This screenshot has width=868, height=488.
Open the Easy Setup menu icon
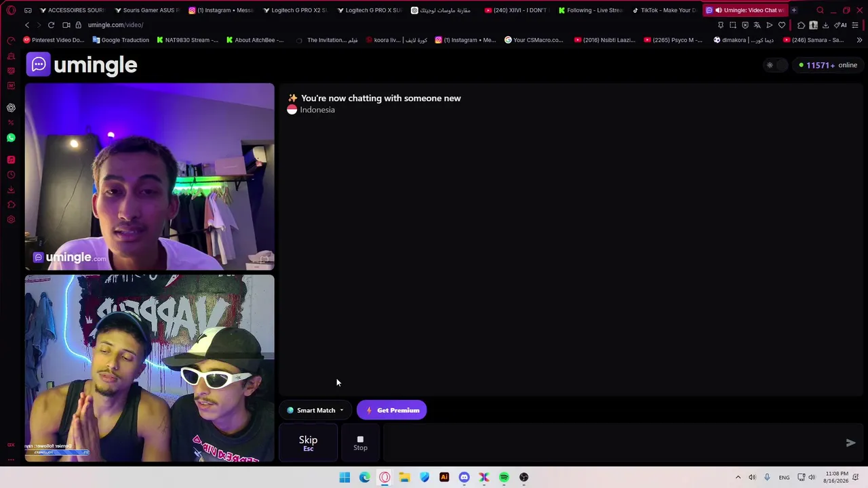click(855, 25)
